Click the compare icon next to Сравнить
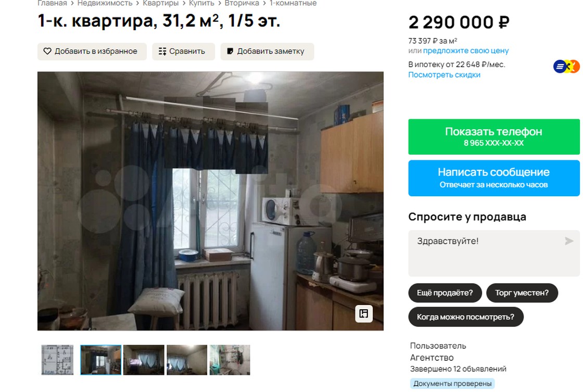This screenshot has height=392, width=583. (x=162, y=52)
